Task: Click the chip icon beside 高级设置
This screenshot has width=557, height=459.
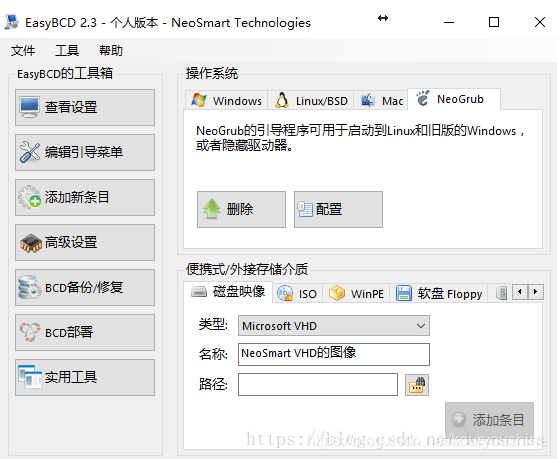Action: click(31, 243)
